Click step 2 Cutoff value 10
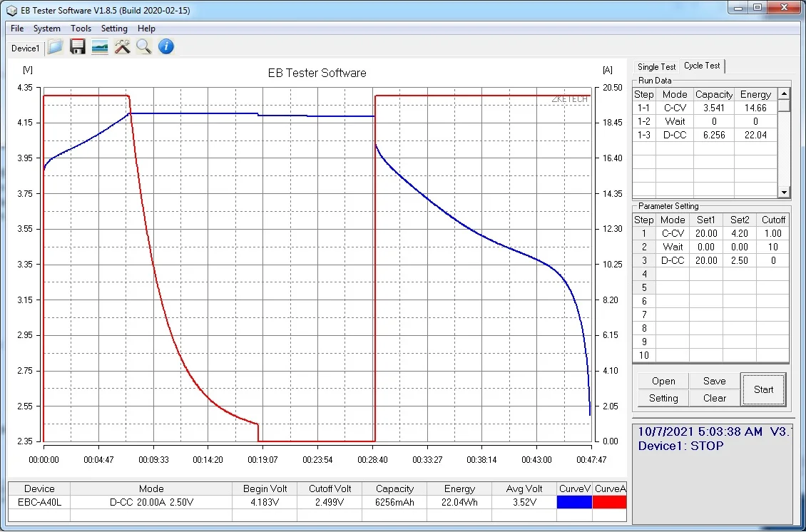This screenshot has width=806, height=532. click(x=772, y=247)
